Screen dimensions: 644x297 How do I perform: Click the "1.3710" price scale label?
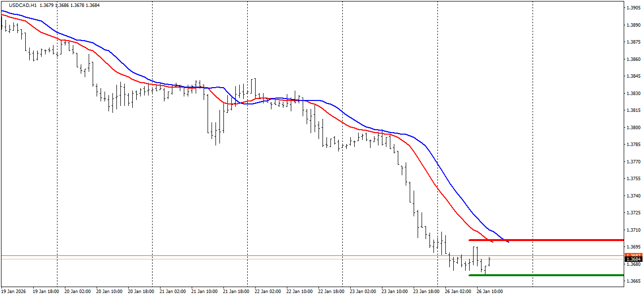(634, 230)
